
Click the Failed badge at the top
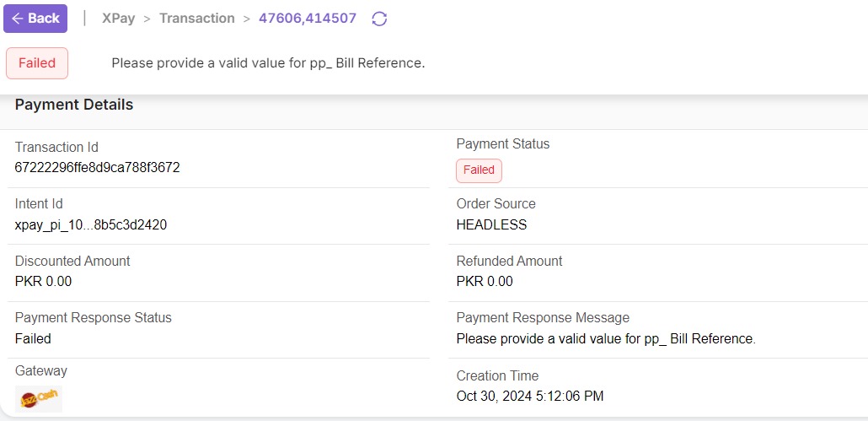(37, 63)
